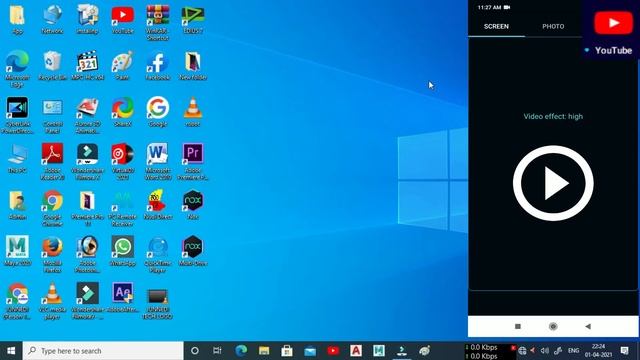640x360 pixels.
Task: Launch Adobe Photoshop desktop shortcut
Action: point(87,254)
